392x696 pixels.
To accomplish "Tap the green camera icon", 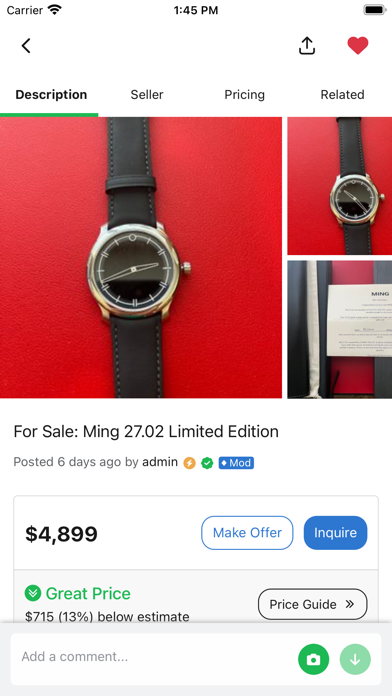I will point(313,660).
